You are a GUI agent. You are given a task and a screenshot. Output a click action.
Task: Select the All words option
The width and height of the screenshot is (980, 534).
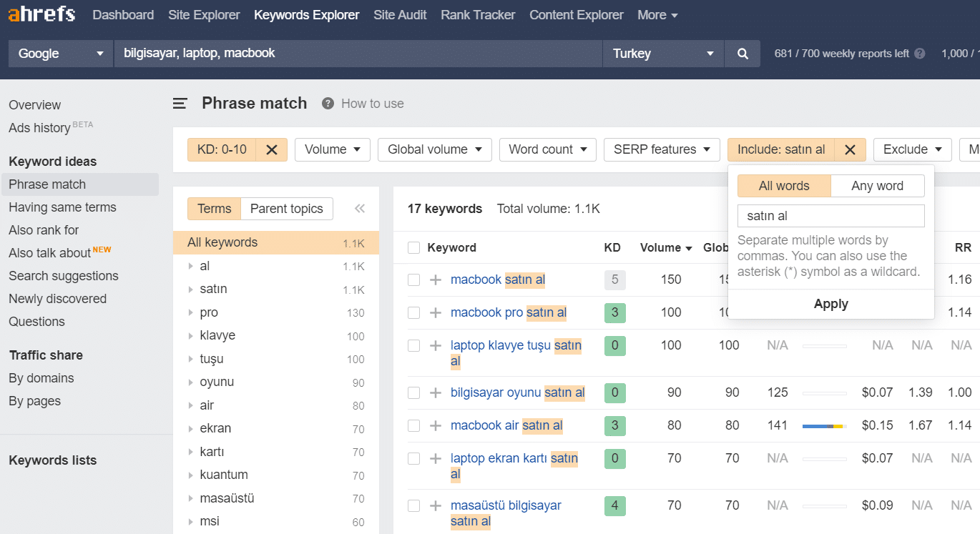tap(784, 186)
